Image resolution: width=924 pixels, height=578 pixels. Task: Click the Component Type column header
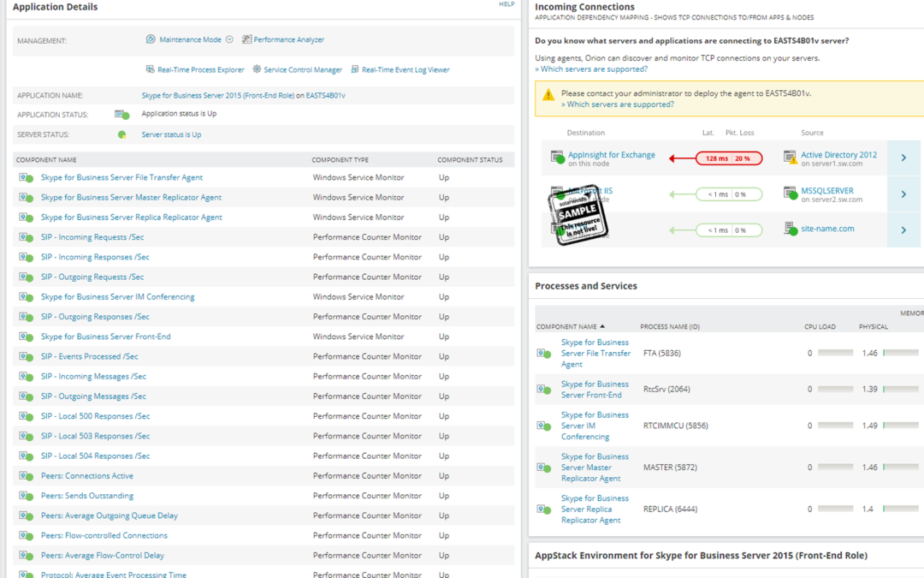tap(340, 160)
